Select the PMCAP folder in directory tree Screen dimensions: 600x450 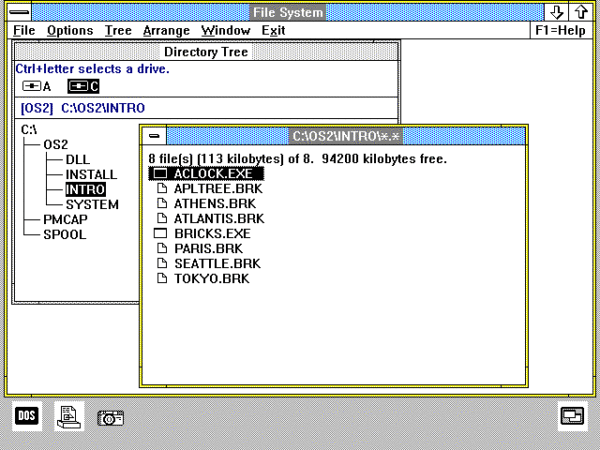pos(65,220)
